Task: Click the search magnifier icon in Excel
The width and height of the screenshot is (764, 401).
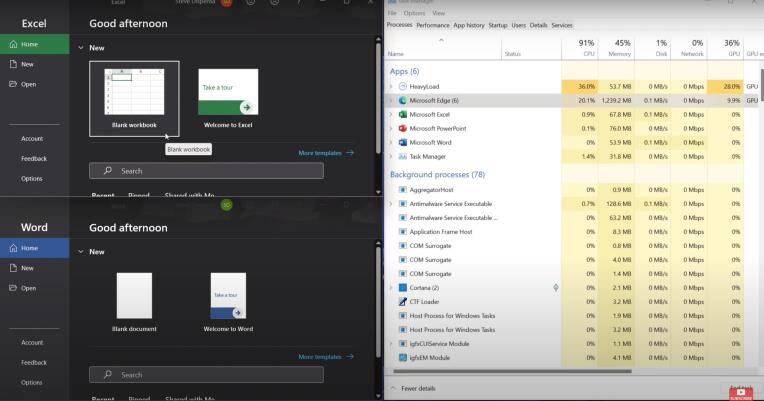Action: [108, 171]
